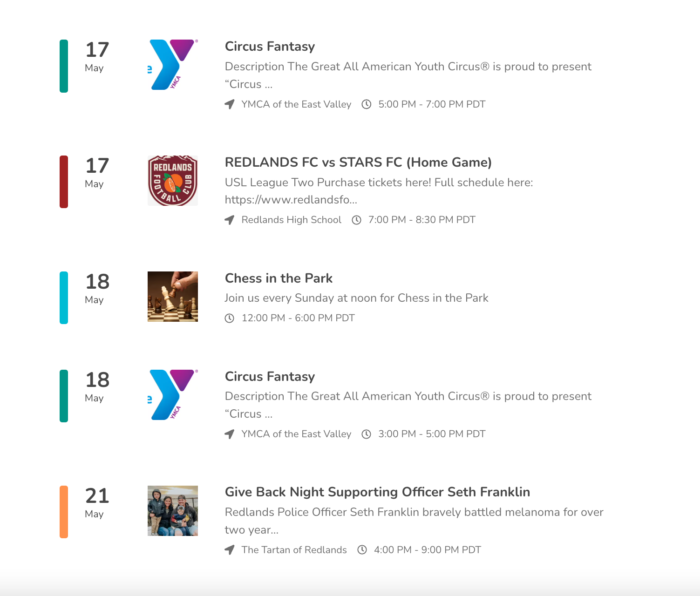
Task: Click location arrow icon beside The Tartan of Redlands
Action: coord(230,550)
